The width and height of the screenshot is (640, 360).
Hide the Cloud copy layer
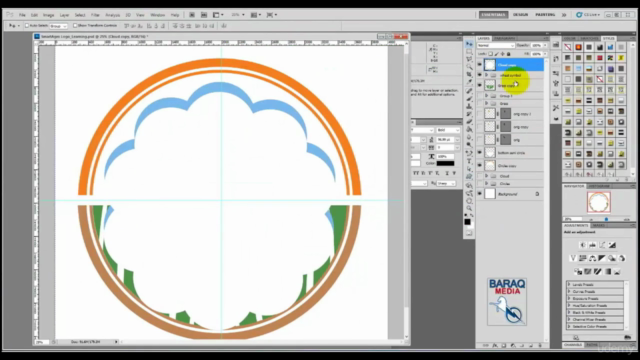click(480, 64)
